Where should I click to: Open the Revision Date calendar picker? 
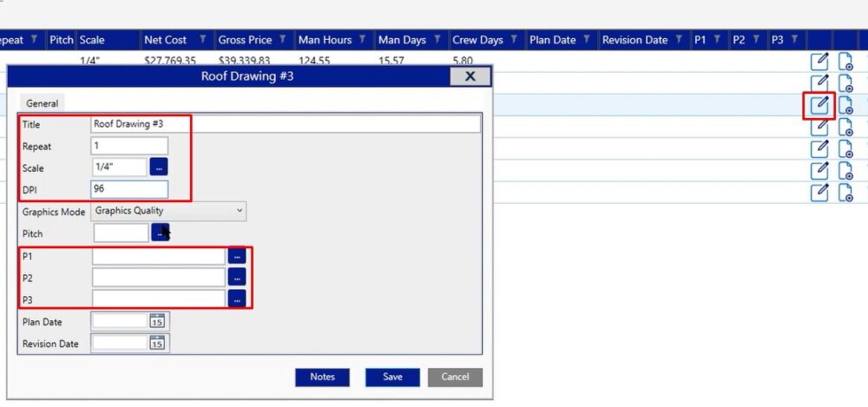pos(157,344)
